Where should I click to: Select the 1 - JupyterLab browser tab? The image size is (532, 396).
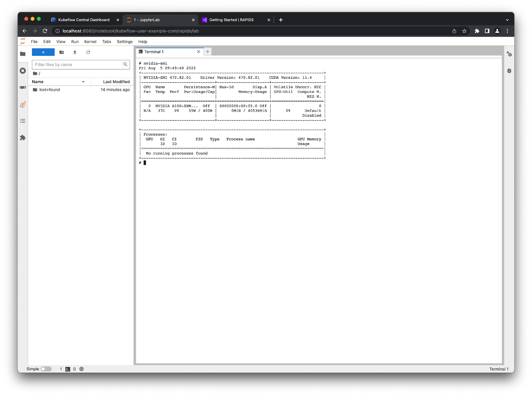161,20
